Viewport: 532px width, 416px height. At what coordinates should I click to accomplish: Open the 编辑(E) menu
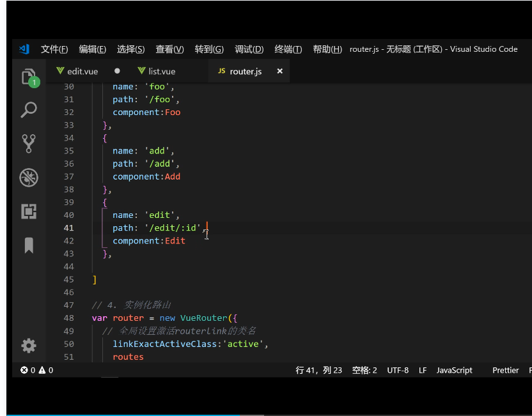click(x=92, y=49)
